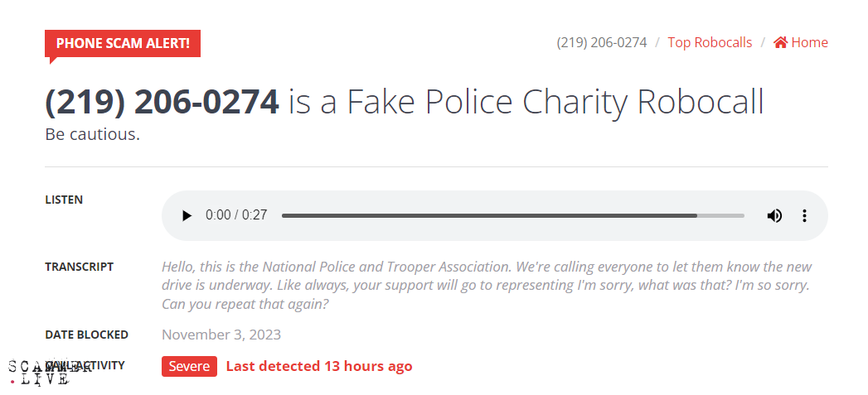Play the robocall audio recording
Screen dimensions: 868x395
tap(187, 215)
